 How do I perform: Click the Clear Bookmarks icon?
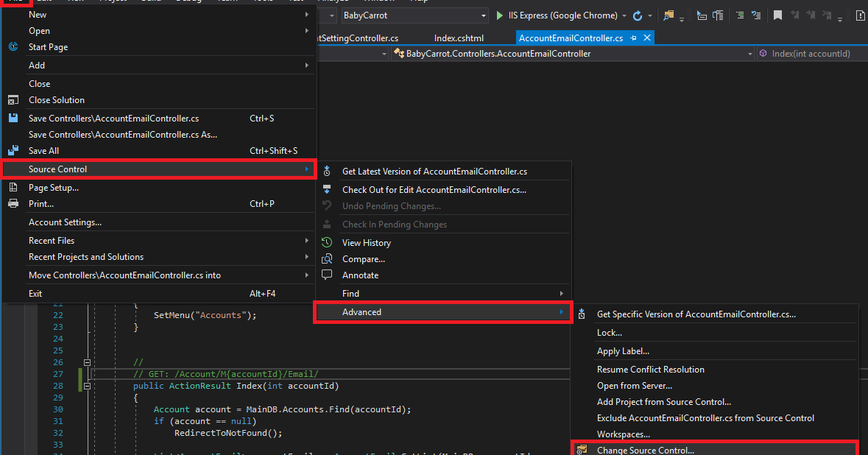827,15
